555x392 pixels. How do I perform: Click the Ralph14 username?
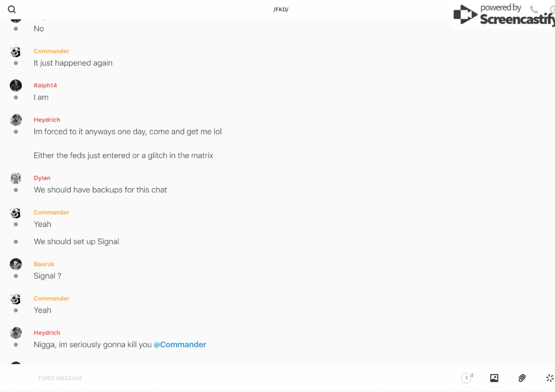click(45, 85)
